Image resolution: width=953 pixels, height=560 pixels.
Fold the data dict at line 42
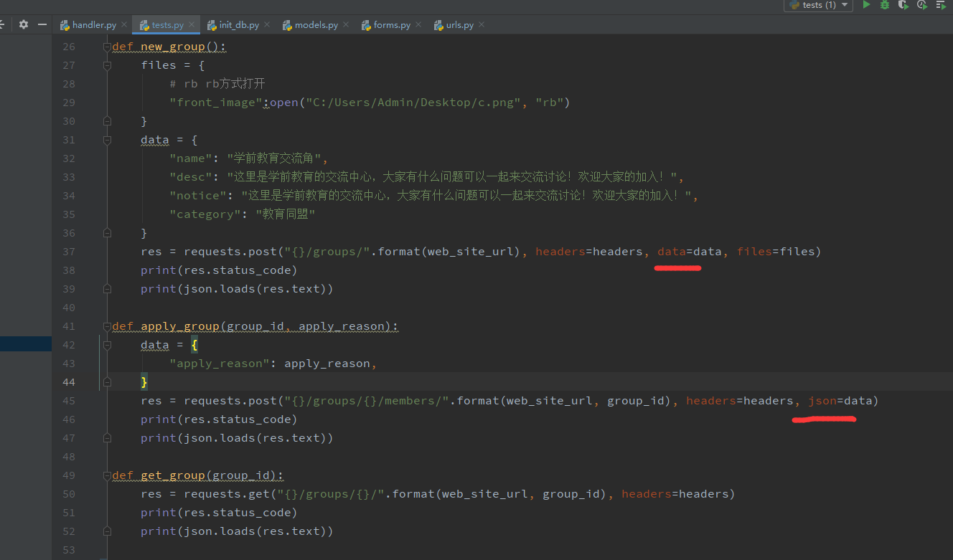tap(107, 345)
